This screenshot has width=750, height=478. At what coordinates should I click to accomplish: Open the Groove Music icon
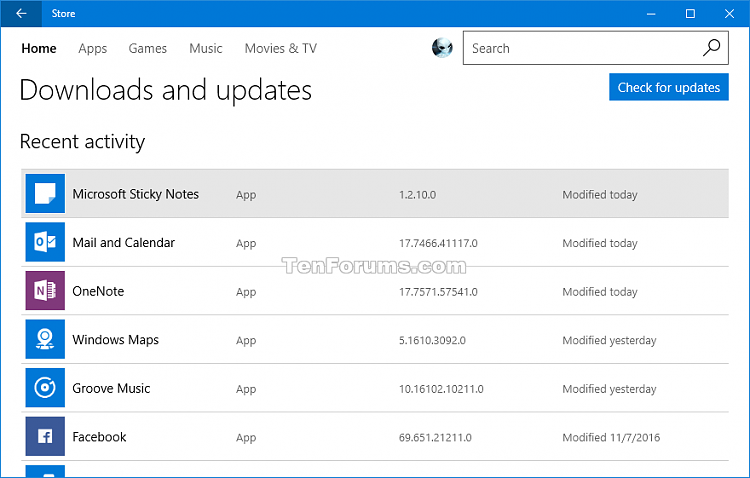click(x=45, y=388)
